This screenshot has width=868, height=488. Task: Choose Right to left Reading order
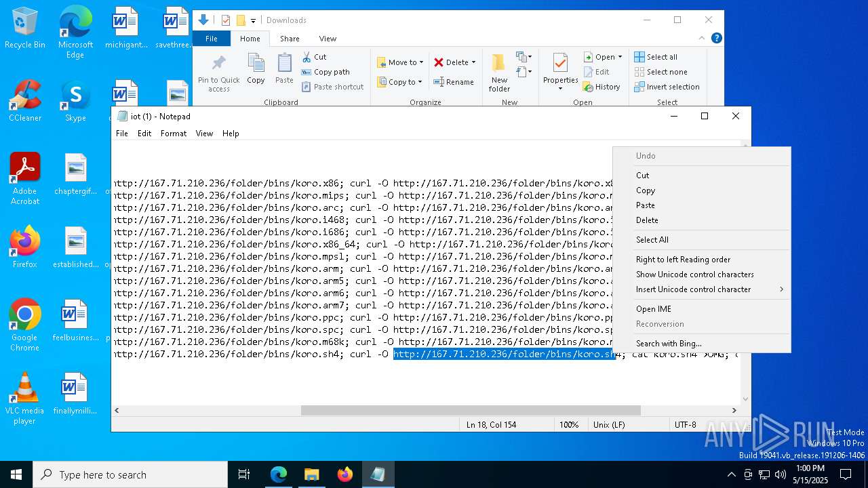coord(701,260)
